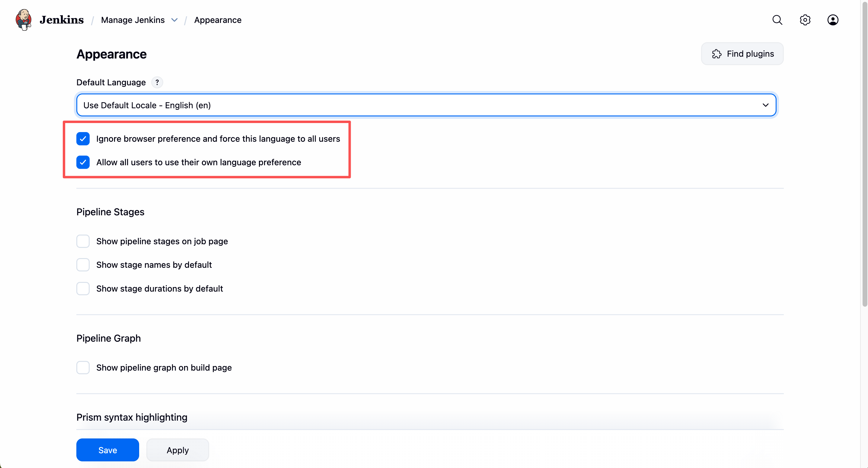Open the user account icon
This screenshot has width=868, height=468.
coord(832,20)
